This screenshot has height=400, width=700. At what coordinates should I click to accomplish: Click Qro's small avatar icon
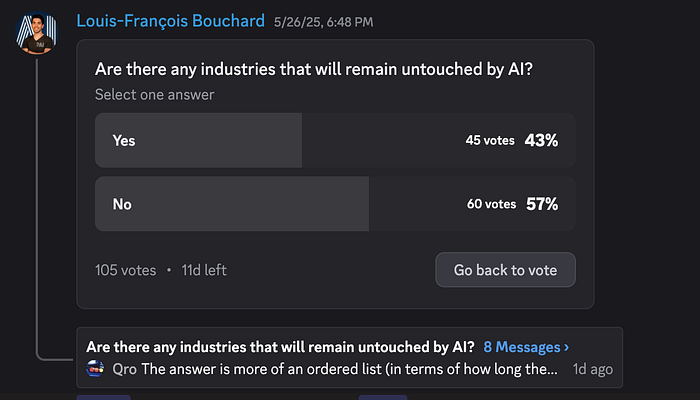[x=95, y=368]
